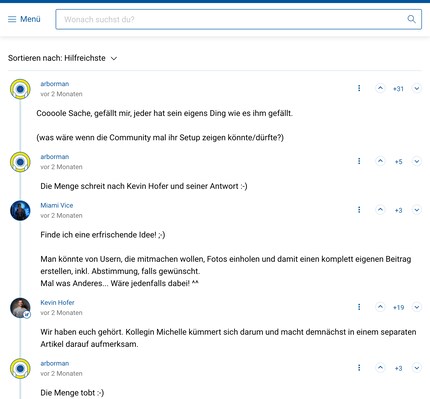Click 'vor 2 Monaten' under Miami Vice
Screen dimensions: 430x399
tap(61, 216)
